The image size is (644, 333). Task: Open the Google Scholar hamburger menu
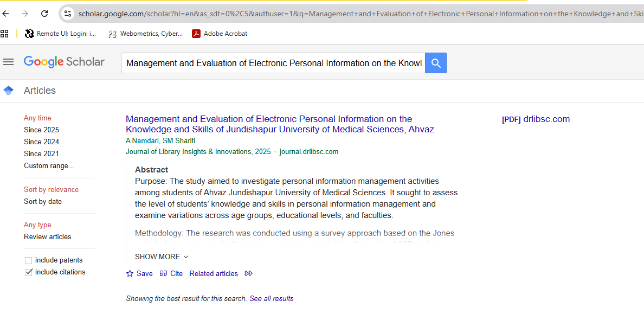pyautogui.click(x=8, y=62)
